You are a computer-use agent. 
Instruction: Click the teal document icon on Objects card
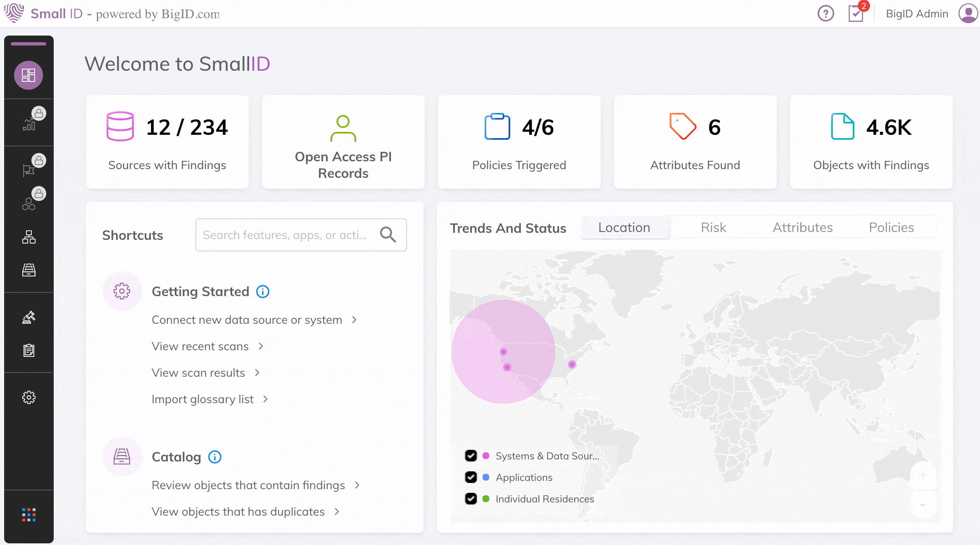click(842, 126)
